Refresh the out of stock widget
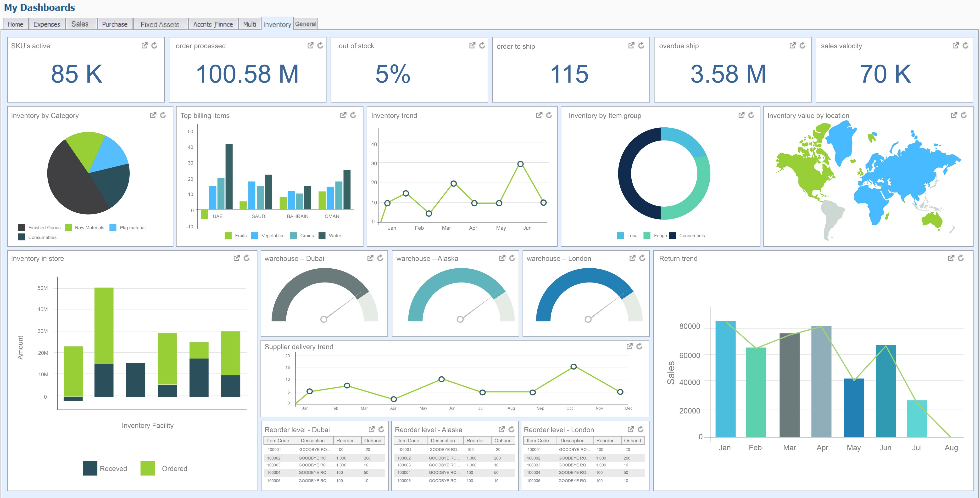Screen dimensions: 980x498 click(x=482, y=45)
